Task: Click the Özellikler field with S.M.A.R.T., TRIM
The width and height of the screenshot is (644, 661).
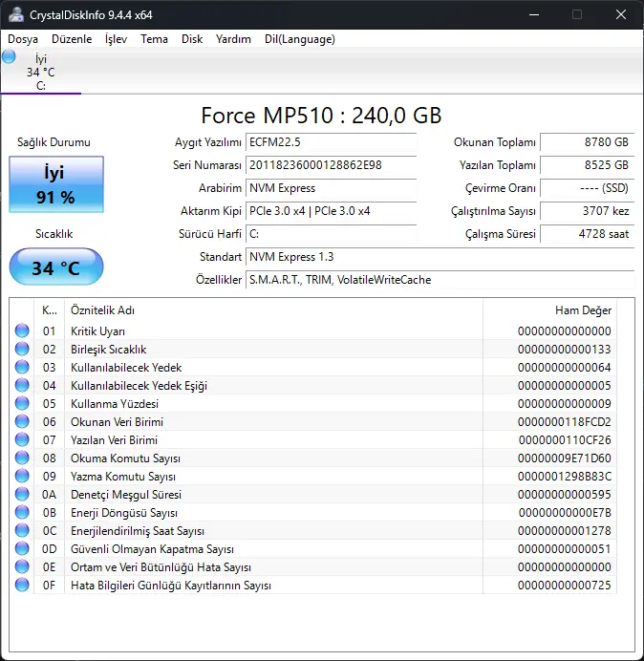Action: click(x=440, y=280)
